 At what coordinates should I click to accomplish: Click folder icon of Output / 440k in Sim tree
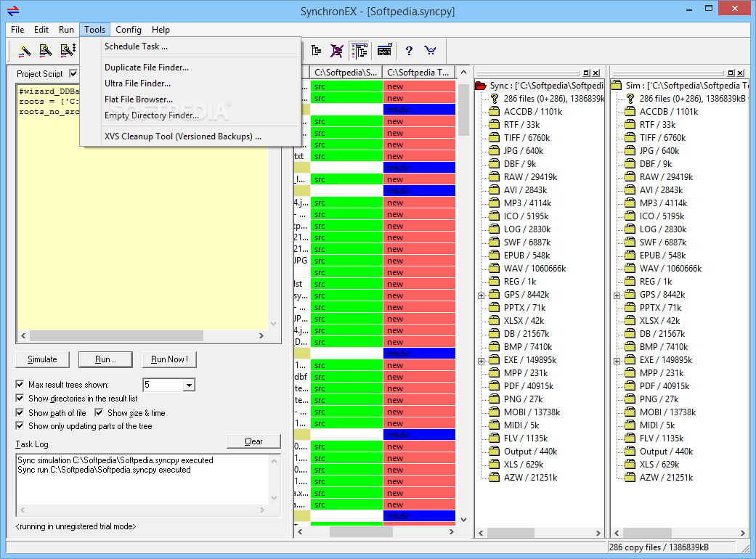(x=630, y=451)
